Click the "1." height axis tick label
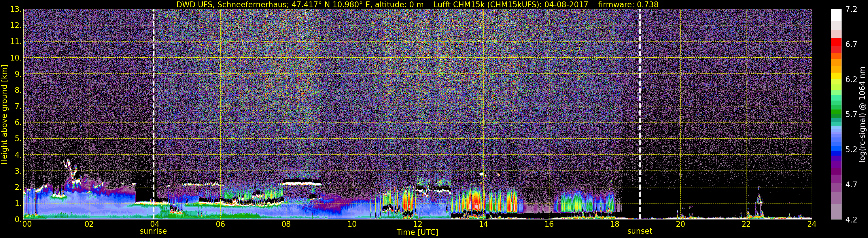 coord(18,203)
